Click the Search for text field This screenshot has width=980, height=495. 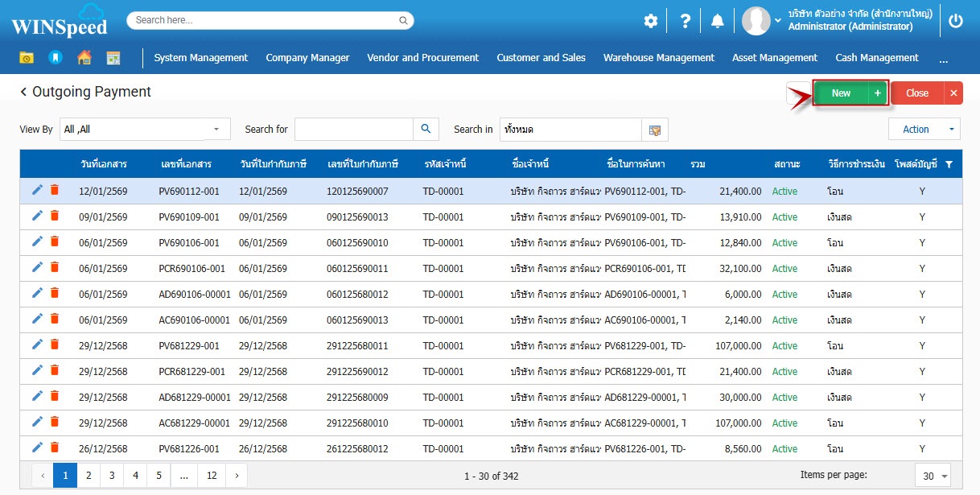click(353, 130)
